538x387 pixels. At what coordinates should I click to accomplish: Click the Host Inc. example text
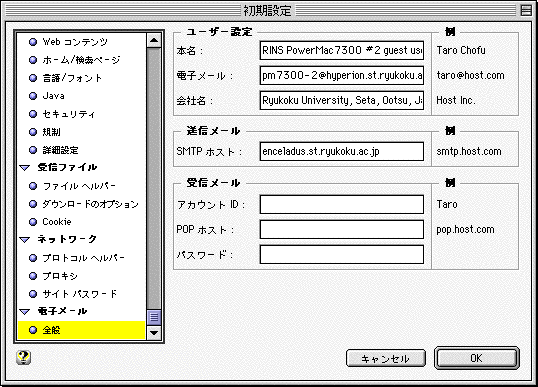pyautogui.click(x=456, y=100)
